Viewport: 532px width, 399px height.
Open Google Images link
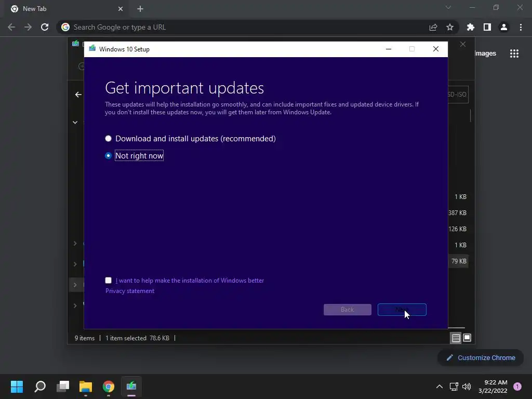coord(485,54)
